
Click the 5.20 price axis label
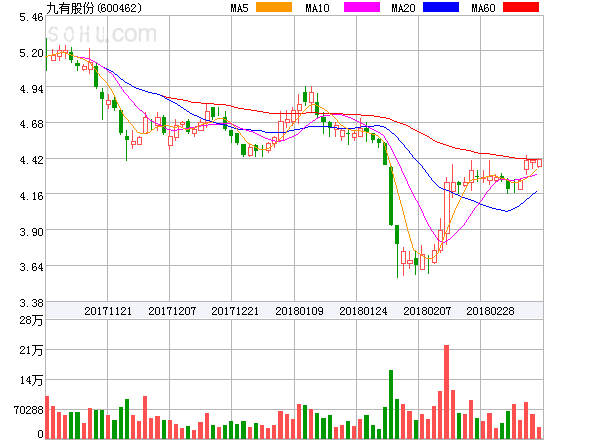(31, 53)
